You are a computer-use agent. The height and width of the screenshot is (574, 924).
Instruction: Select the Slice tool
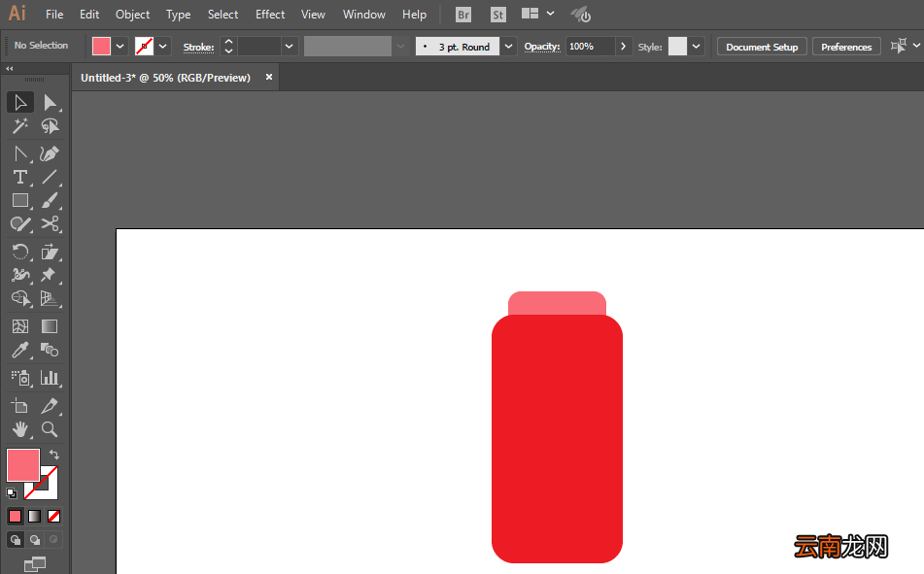51,406
